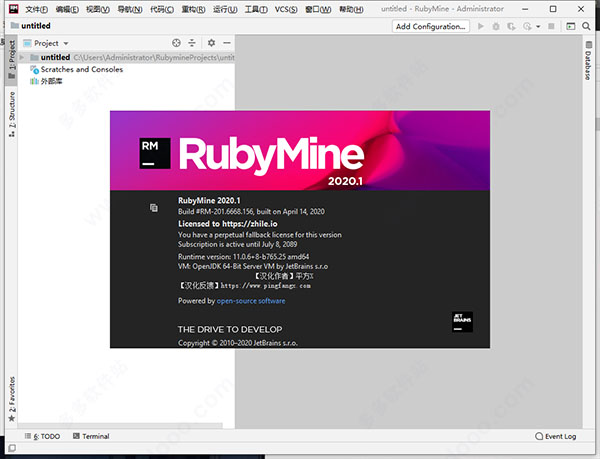Screen dimensions: 600x459
Task: Open the 视图(V) menu
Action: pyautogui.click(x=98, y=9)
